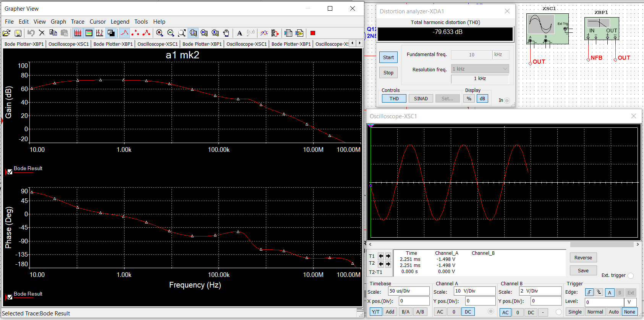644x320 pixels.
Task: Select the Pan hand tool
Action: pos(226,33)
